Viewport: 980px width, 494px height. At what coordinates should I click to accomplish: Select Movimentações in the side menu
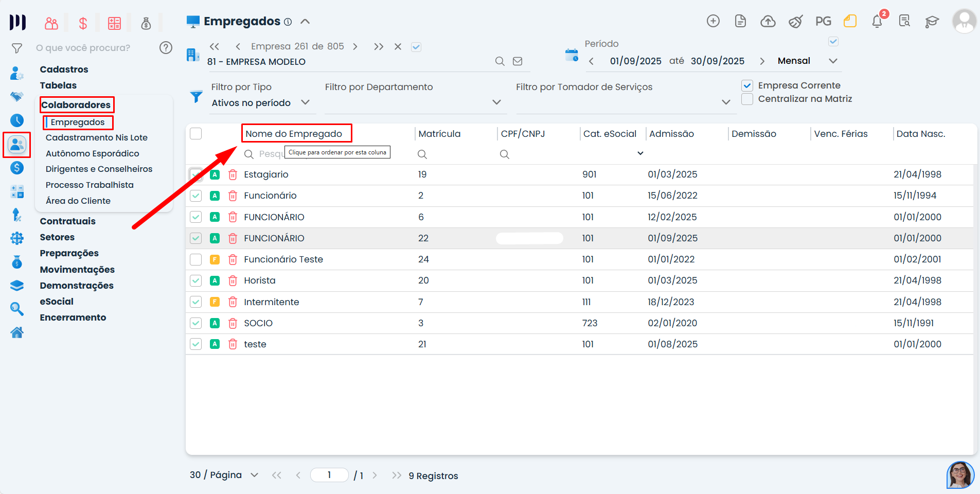click(77, 270)
